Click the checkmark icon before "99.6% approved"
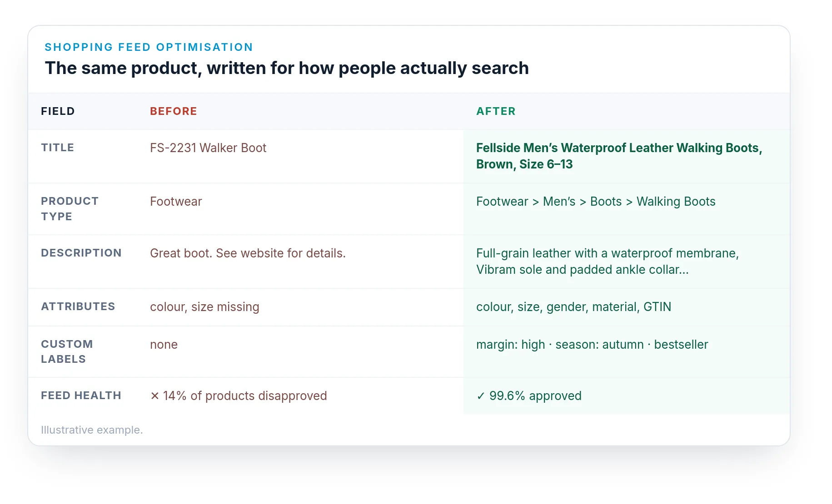The height and width of the screenshot is (504, 832). (x=481, y=396)
